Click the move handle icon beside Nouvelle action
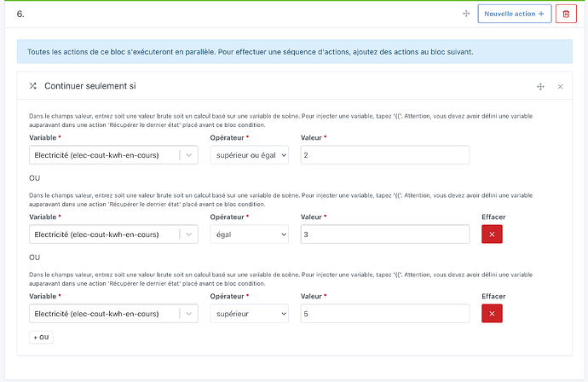The height and width of the screenshot is (382, 588). (x=466, y=14)
